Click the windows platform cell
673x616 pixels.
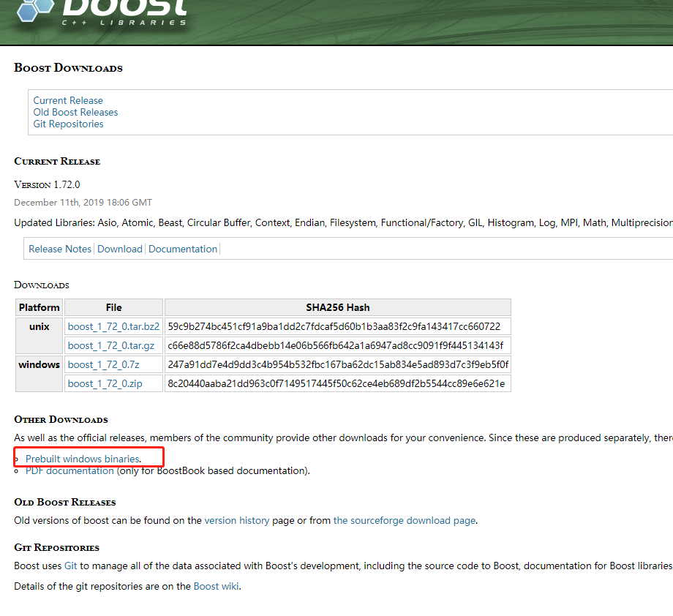[39, 373]
